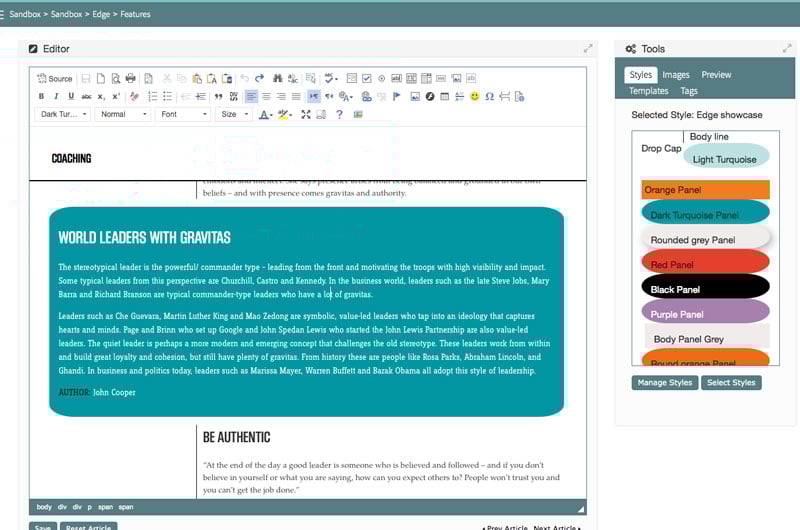Click the Select All icon
The height and width of the screenshot is (530, 800).
311,78
